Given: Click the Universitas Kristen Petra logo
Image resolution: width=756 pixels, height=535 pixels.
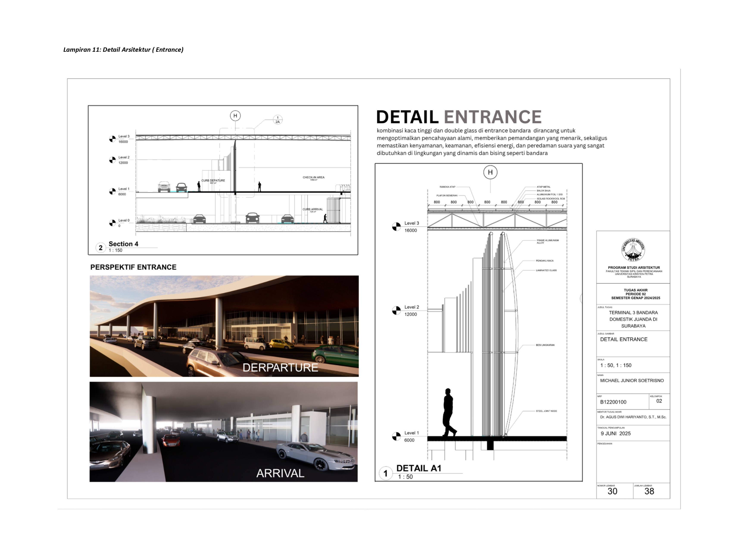Looking at the screenshot, I should 633,250.
